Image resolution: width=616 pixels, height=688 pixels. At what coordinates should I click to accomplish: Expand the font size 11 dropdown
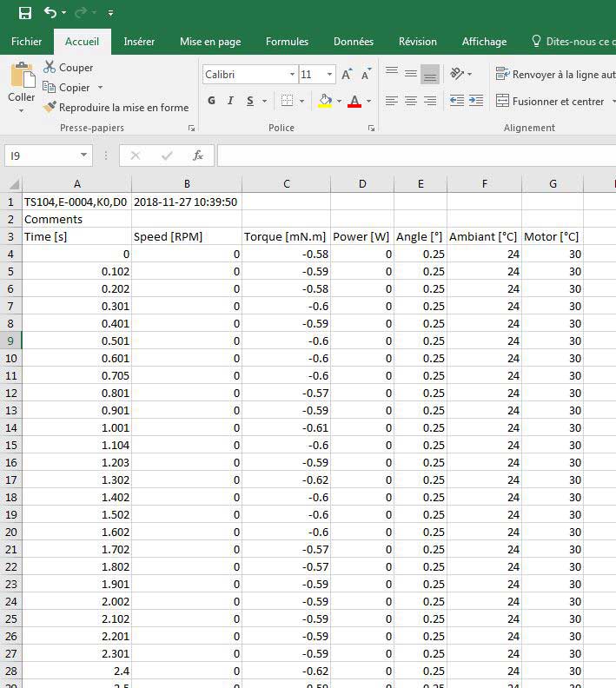pos(329,75)
